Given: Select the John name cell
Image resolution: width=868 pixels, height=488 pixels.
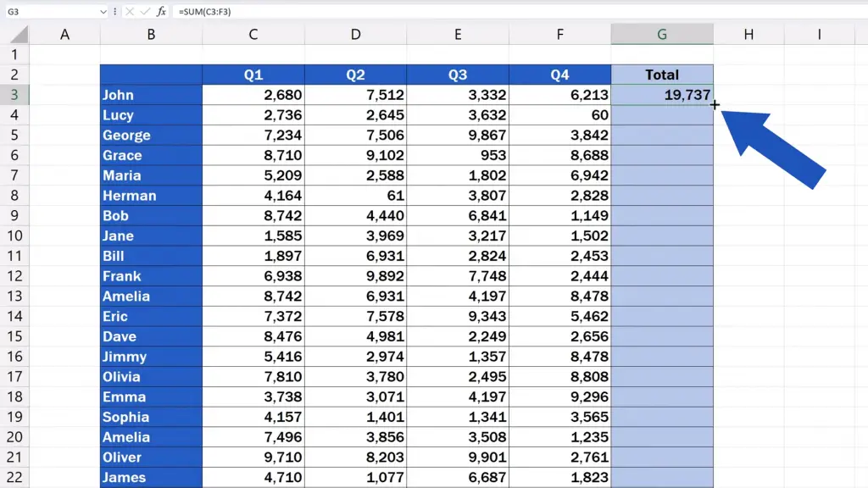Looking at the screenshot, I should (151, 95).
